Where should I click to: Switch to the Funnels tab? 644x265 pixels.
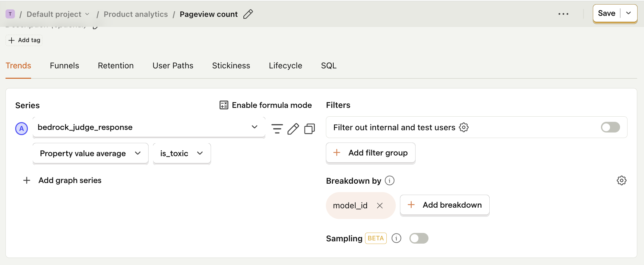[x=64, y=66]
